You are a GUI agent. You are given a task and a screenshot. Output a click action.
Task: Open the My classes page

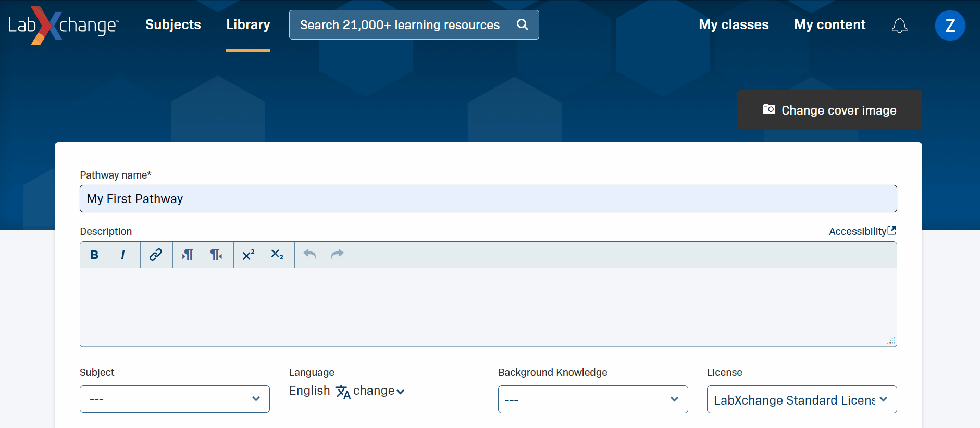(x=734, y=24)
